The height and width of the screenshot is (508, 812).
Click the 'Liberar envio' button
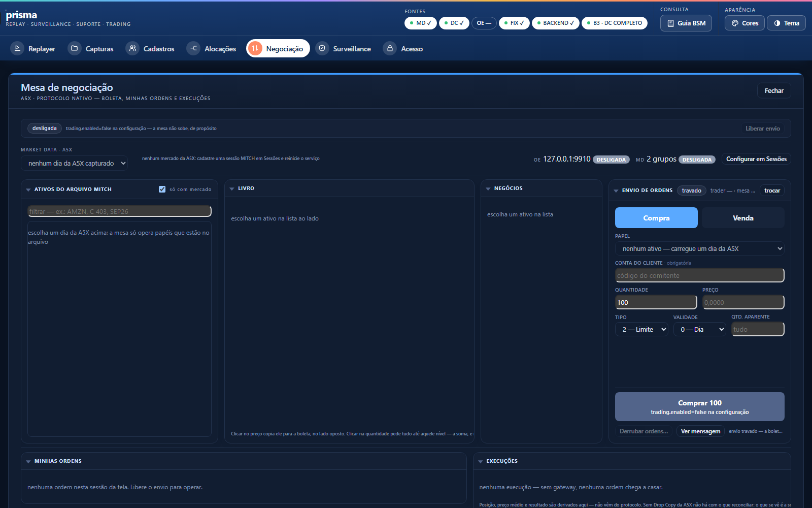point(762,129)
